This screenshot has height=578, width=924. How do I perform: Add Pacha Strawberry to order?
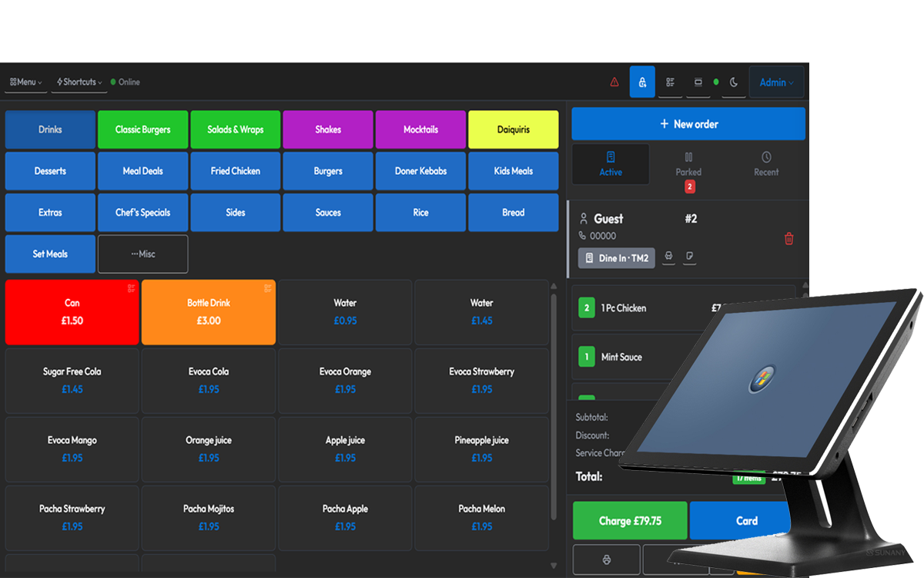[72, 518]
